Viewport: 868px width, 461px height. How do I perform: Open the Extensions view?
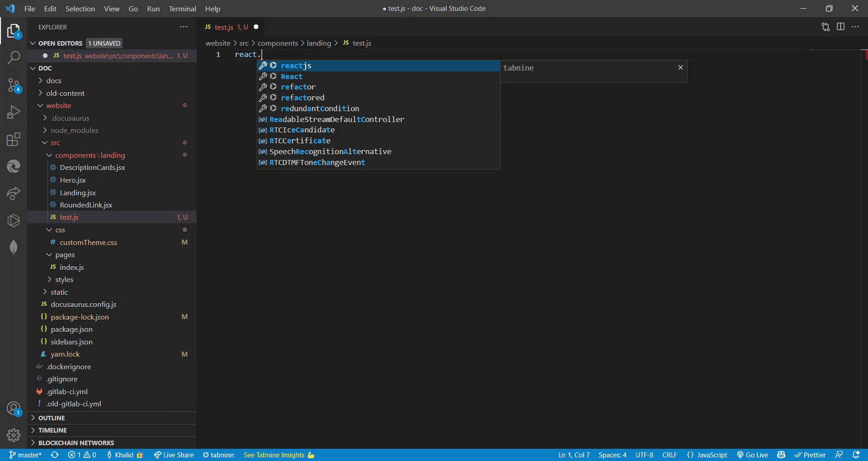[14, 139]
